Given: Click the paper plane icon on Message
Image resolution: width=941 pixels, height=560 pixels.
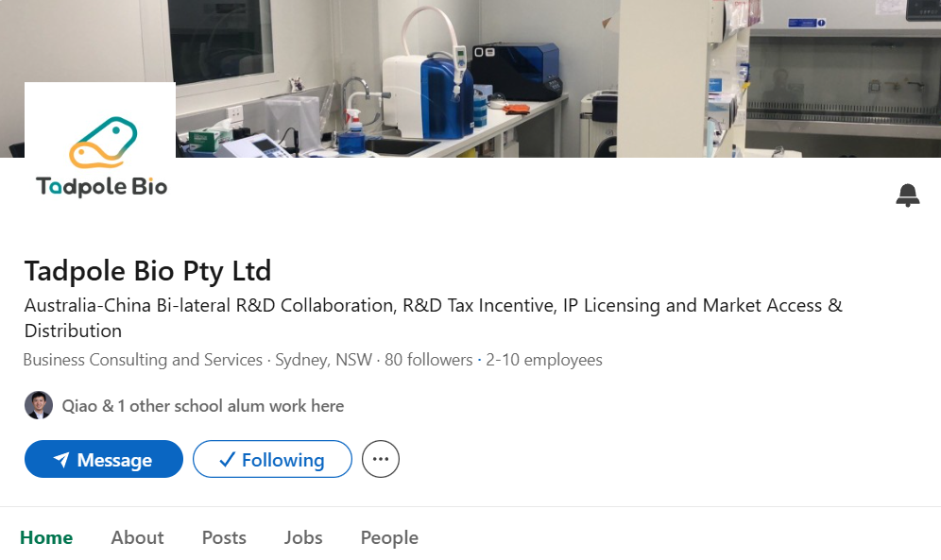Looking at the screenshot, I should coord(61,460).
